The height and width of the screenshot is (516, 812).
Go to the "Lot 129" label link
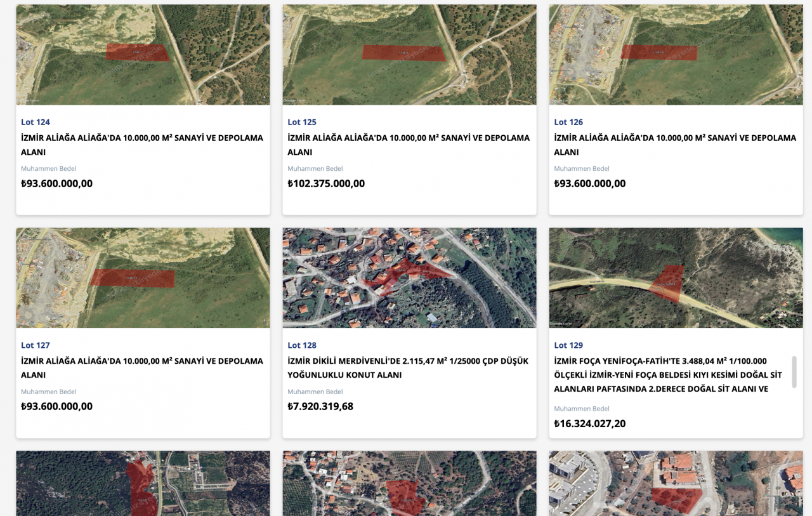click(568, 345)
